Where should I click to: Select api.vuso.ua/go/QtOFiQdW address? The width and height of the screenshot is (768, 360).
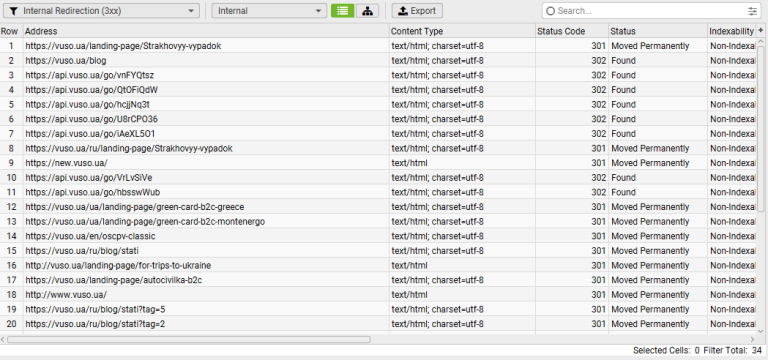206,90
